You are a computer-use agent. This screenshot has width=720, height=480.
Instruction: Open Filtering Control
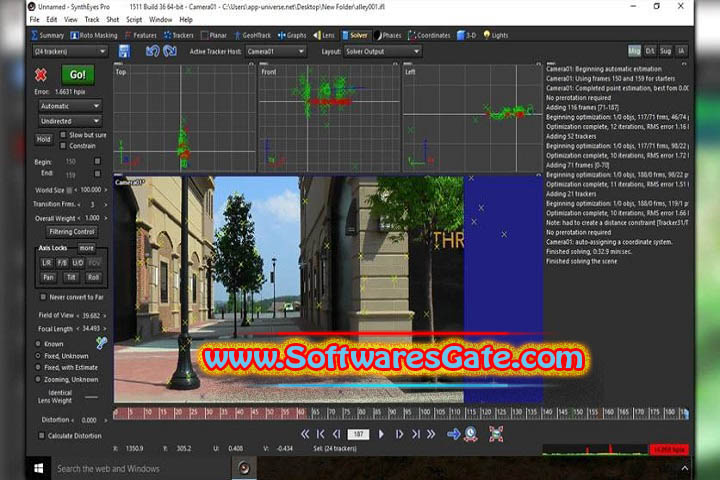(x=72, y=232)
